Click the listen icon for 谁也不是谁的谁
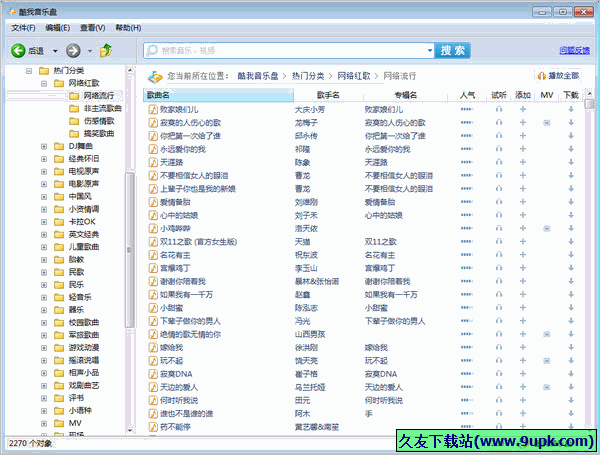 tap(499, 413)
